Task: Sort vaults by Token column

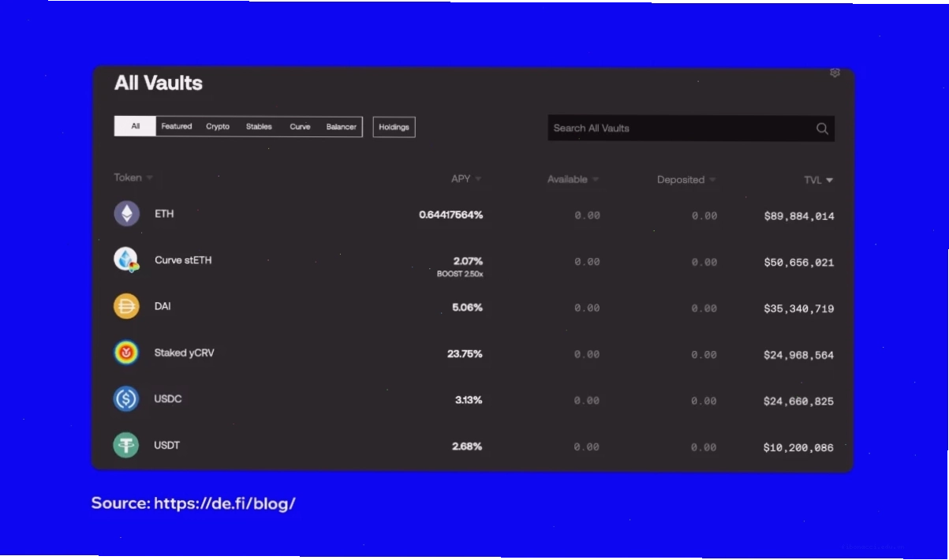Action: (x=133, y=177)
